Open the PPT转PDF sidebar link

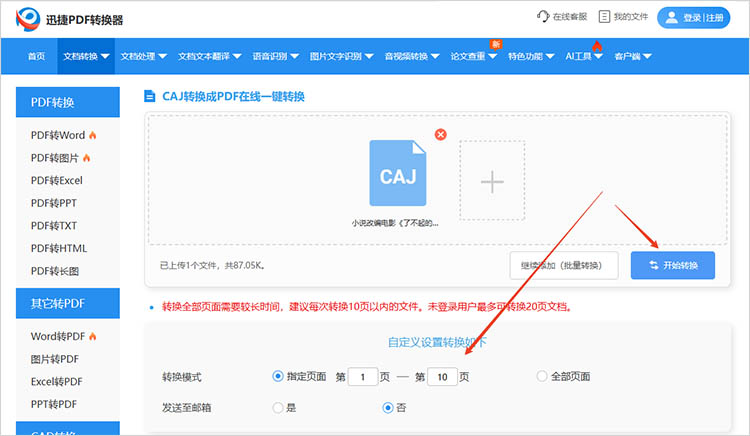click(54, 404)
